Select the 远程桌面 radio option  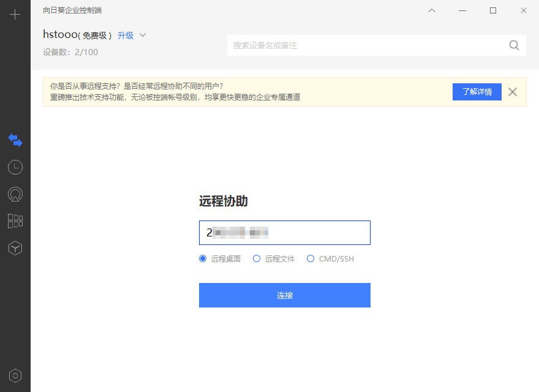click(x=203, y=258)
